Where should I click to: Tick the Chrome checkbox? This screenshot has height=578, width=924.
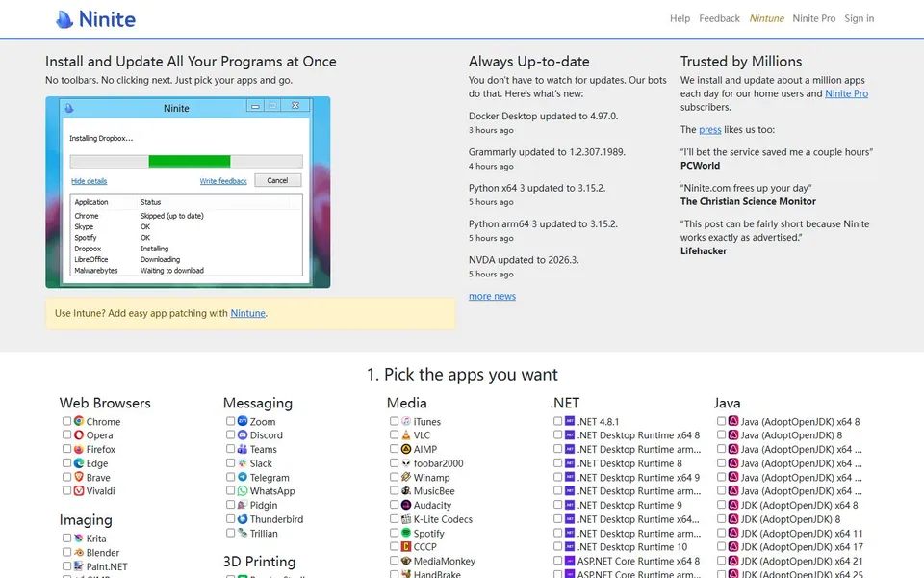pos(66,421)
